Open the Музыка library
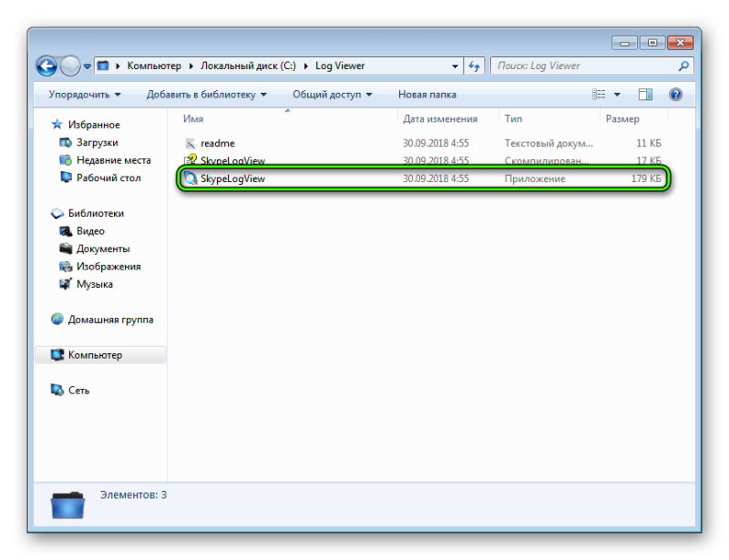This screenshot has width=729, height=560. pyautogui.click(x=95, y=284)
